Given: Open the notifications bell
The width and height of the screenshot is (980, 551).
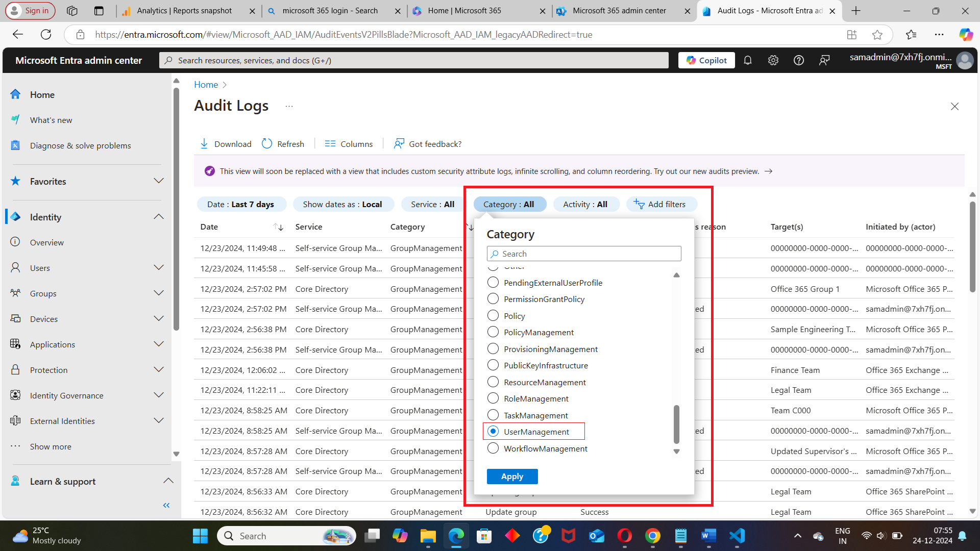Looking at the screenshot, I should 748,60.
